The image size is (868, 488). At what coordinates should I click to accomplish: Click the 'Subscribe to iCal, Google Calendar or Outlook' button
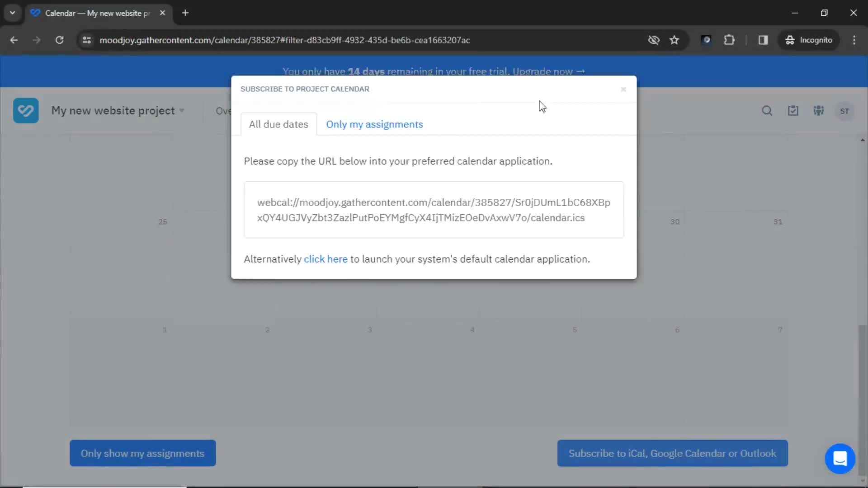(672, 454)
